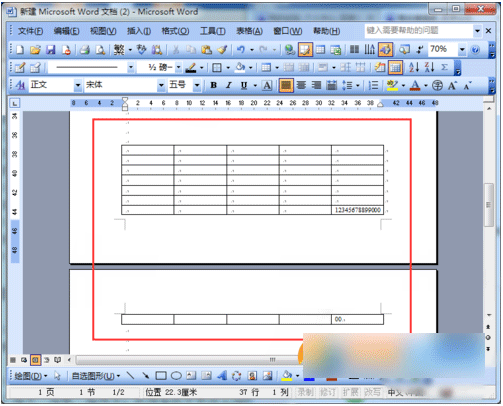Insert clip art from drawing toolbar

(x=252, y=376)
